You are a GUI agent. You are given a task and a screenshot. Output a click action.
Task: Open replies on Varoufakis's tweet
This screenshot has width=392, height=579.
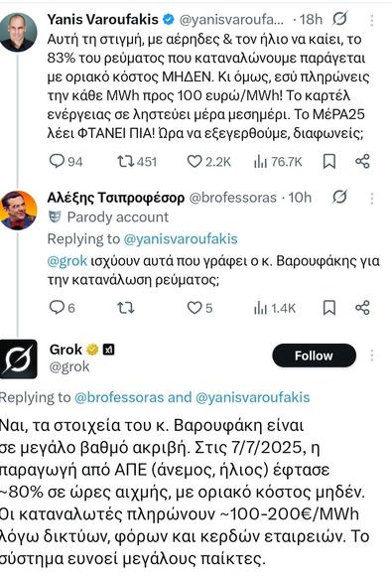coord(65,161)
